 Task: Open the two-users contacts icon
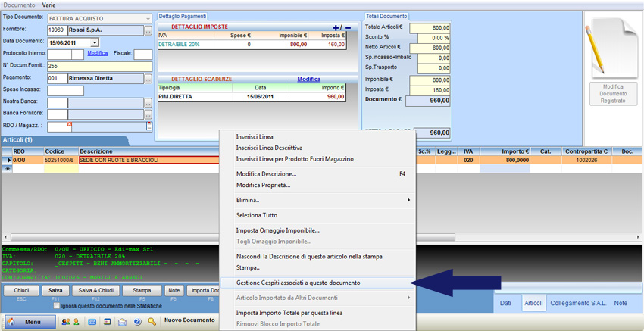click(x=66, y=322)
